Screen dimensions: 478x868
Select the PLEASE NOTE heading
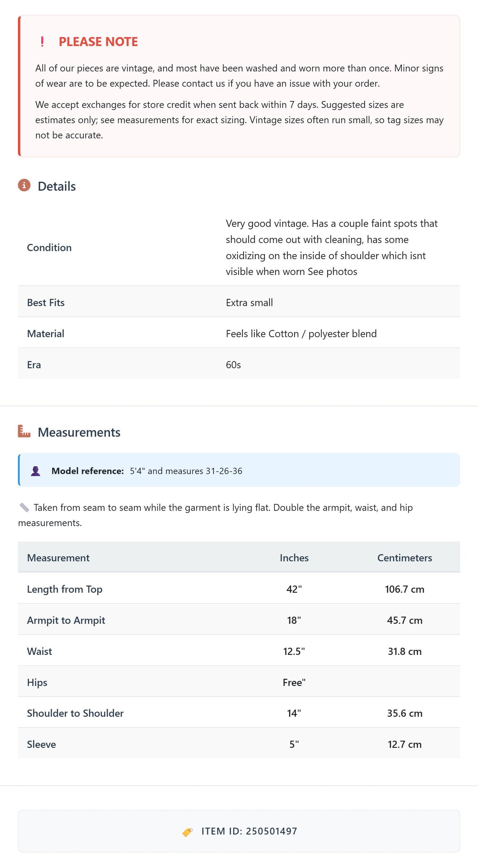click(x=98, y=41)
